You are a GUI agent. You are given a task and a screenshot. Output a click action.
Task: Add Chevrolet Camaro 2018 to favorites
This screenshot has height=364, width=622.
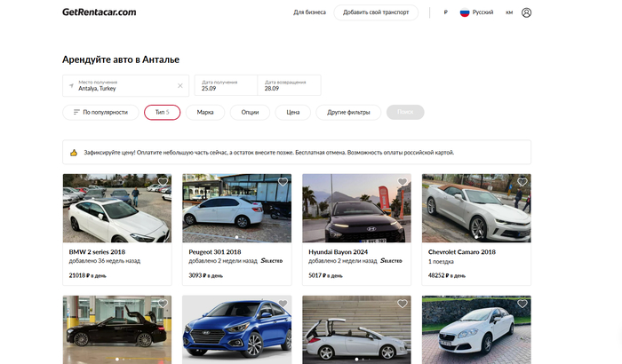[522, 182]
